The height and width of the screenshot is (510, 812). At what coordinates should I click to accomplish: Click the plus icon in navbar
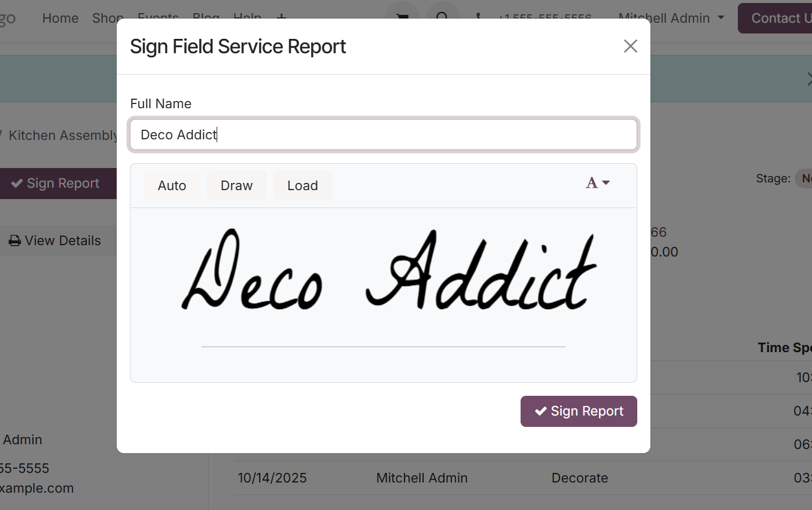coord(281,19)
